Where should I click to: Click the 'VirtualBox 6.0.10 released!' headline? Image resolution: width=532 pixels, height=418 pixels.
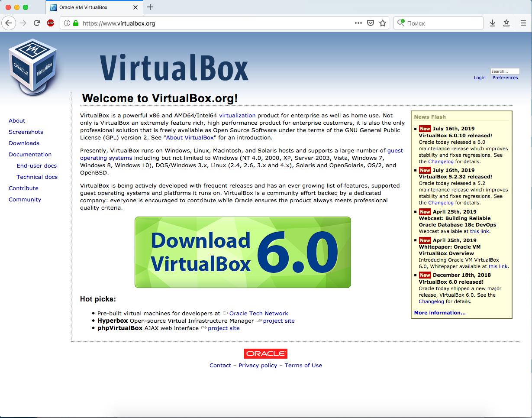(x=455, y=136)
